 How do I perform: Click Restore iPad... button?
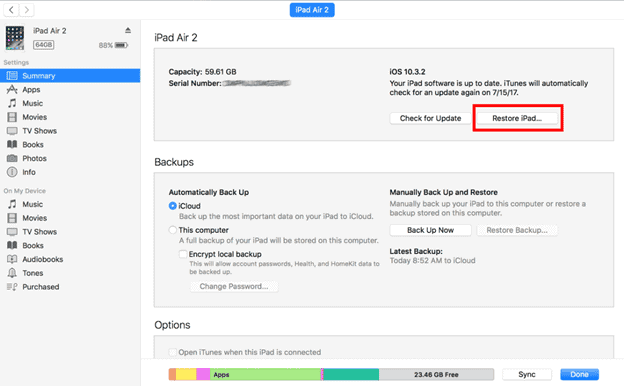tap(517, 118)
